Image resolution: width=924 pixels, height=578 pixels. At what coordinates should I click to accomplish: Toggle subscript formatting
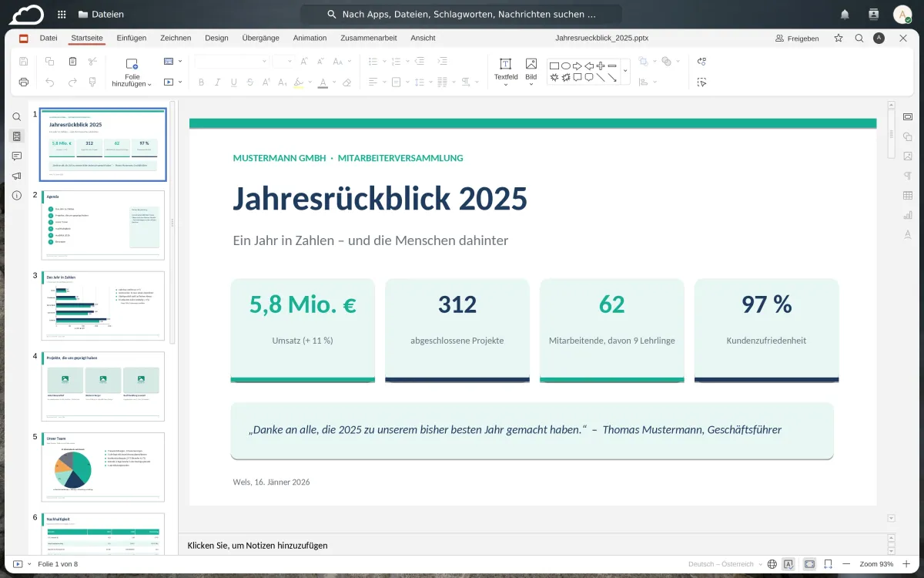pyautogui.click(x=282, y=82)
